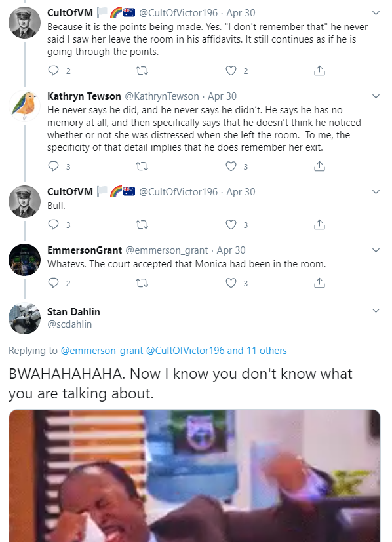Show the "and 11 others" recipients

pyautogui.click(x=257, y=351)
